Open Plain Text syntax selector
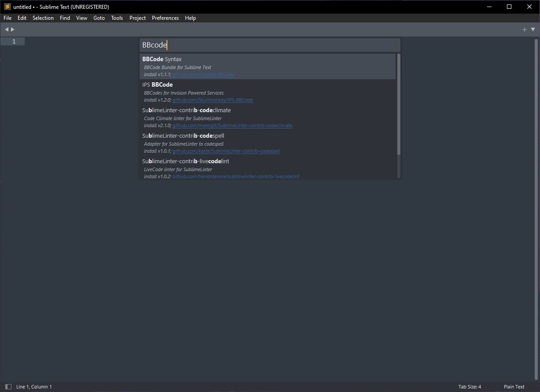Image resolution: width=540 pixels, height=392 pixels. tap(514, 387)
